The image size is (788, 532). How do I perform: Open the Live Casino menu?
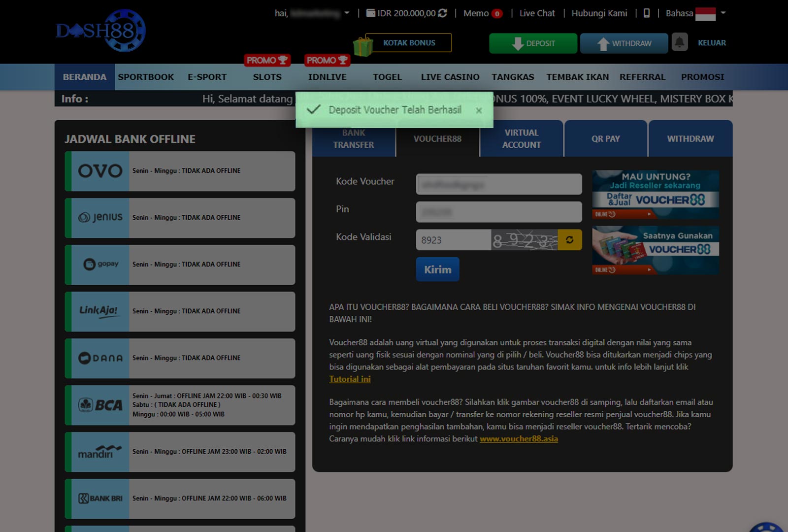click(450, 77)
